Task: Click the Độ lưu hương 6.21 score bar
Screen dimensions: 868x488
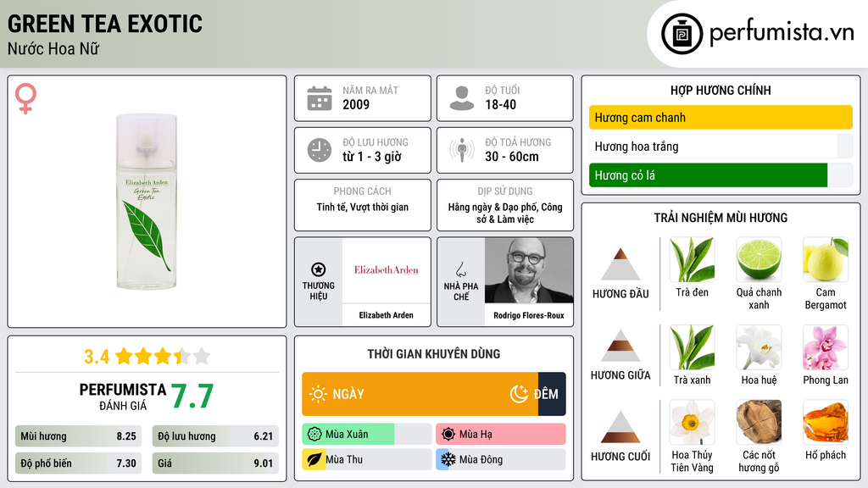Action: coord(215,436)
